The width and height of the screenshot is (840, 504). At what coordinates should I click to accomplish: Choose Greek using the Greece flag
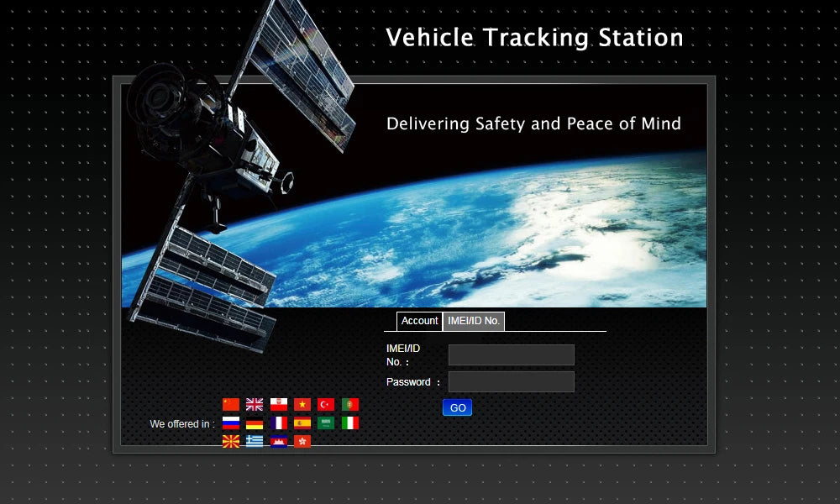tap(255, 441)
